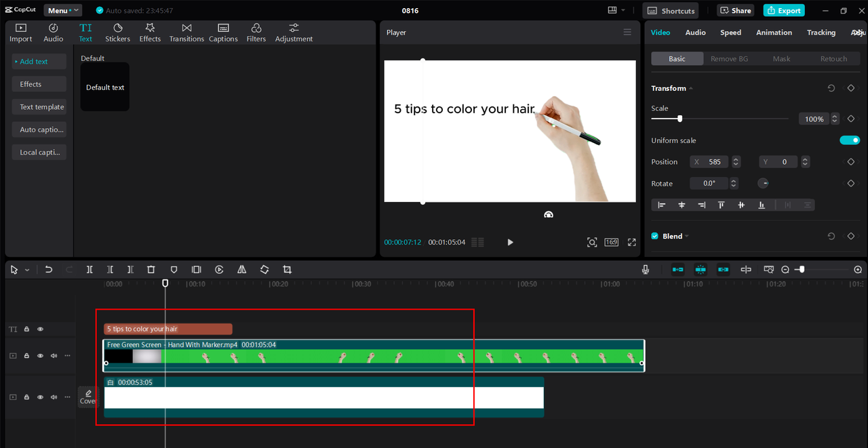The image size is (868, 448).
Task: Toggle the Uniform scale switch
Action: coord(850,140)
